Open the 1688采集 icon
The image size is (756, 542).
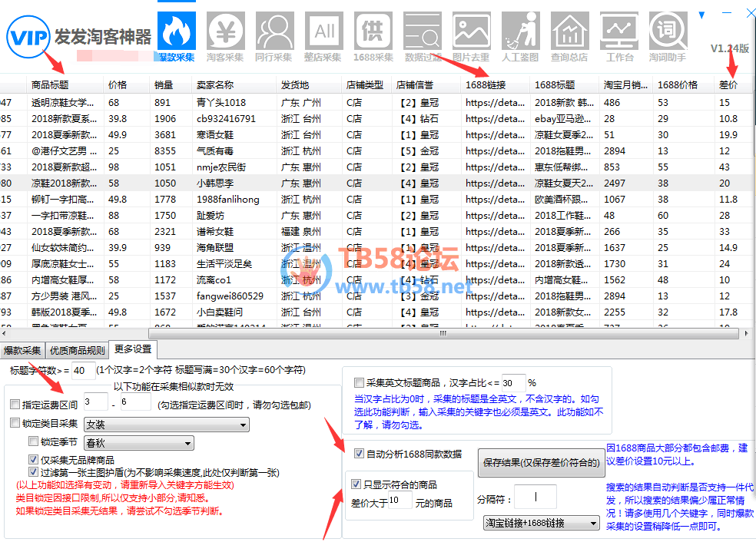click(373, 31)
